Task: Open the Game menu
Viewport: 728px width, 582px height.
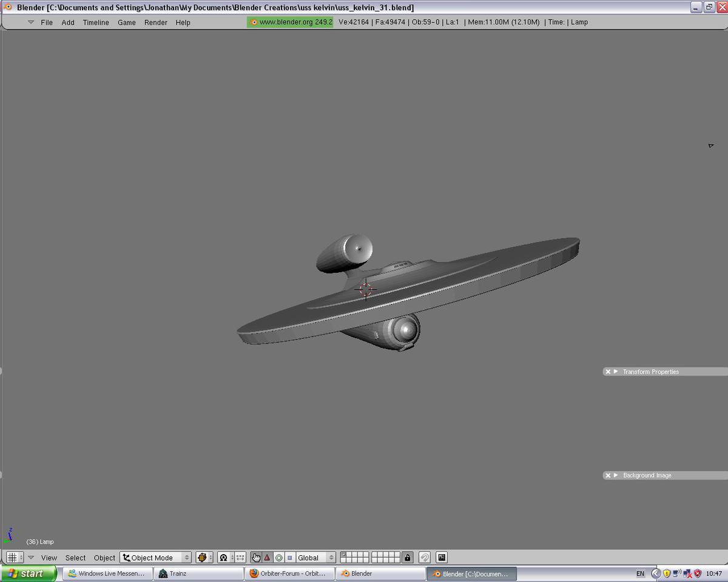Action: [x=127, y=22]
